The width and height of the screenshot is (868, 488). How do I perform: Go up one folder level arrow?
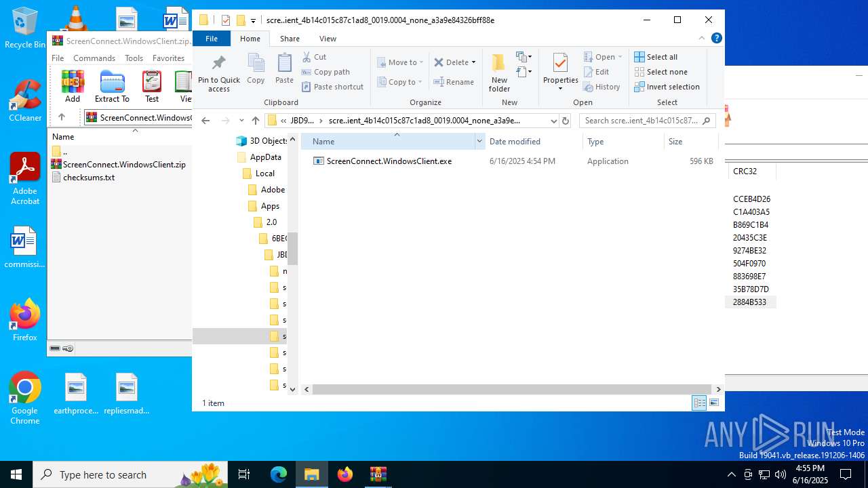click(255, 121)
